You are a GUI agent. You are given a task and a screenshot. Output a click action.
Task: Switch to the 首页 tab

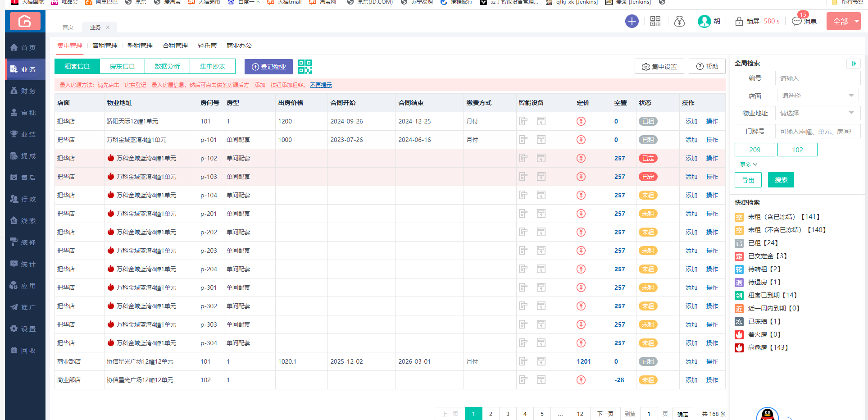pos(68,27)
